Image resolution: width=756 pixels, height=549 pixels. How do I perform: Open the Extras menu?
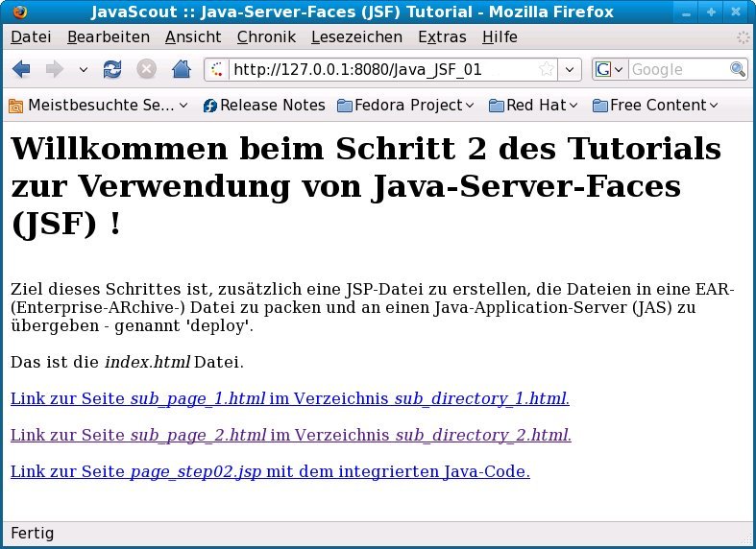(x=442, y=37)
